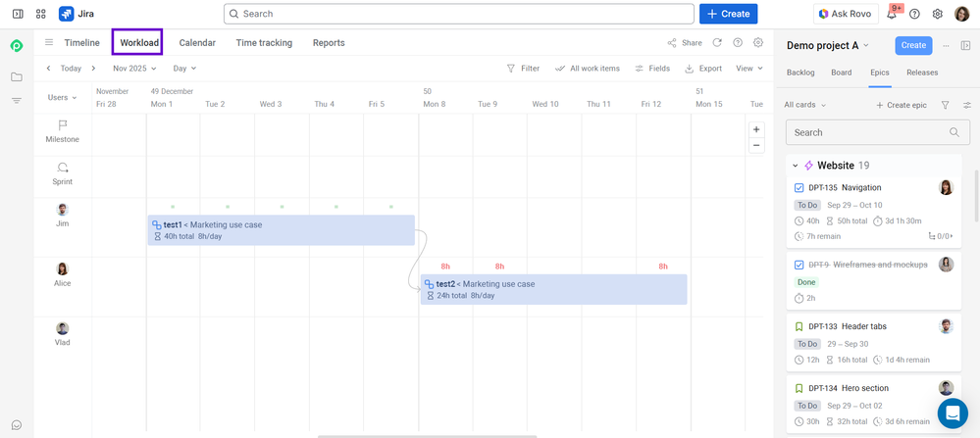Open the Backlog tab
The width and height of the screenshot is (980, 438).
800,73
